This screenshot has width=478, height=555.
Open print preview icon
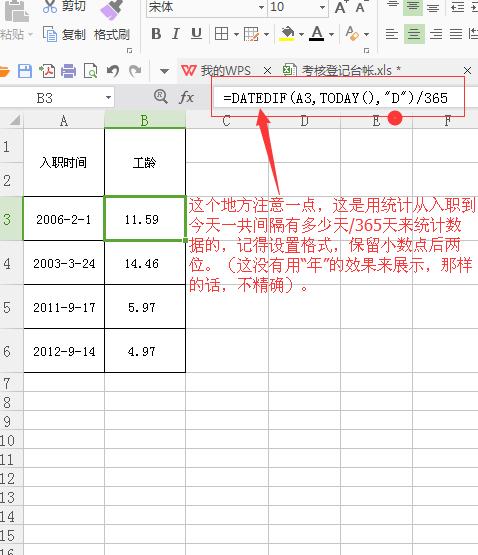coord(91,71)
